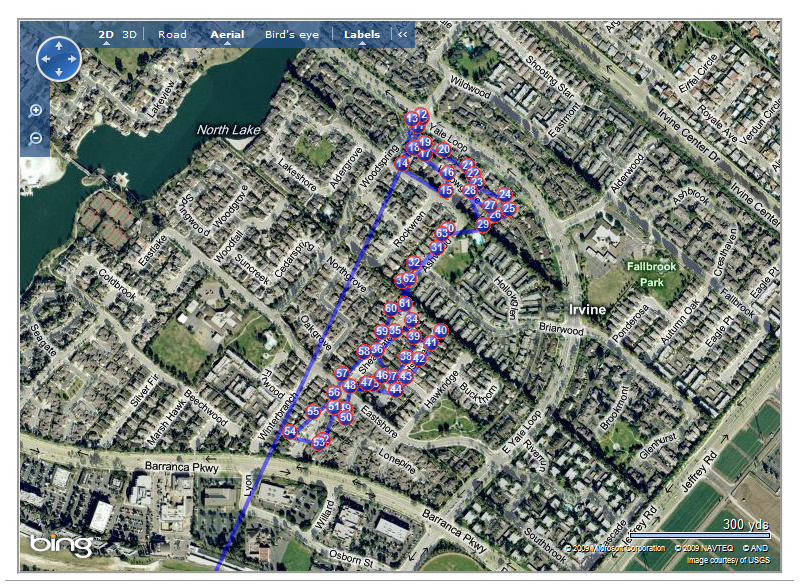Click the Jeffrey Rd label beside the fields
Screen dimensions: 800x585
click(x=699, y=472)
